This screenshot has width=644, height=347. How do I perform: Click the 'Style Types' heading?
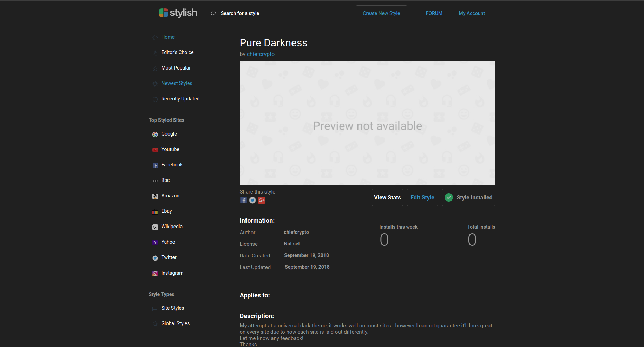pyautogui.click(x=162, y=294)
